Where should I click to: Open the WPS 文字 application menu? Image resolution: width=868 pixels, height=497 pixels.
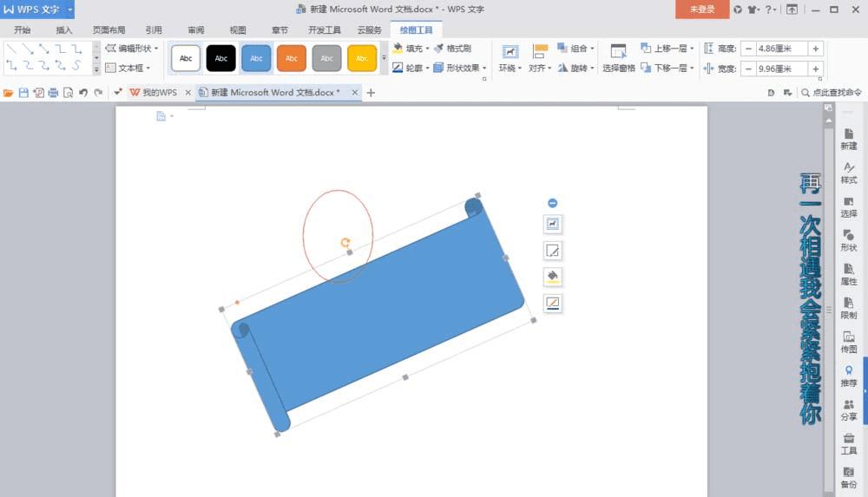(37, 9)
